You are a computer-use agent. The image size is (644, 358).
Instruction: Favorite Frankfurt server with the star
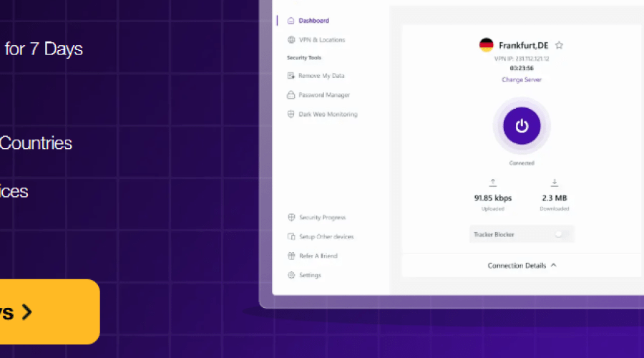(x=560, y=45)
